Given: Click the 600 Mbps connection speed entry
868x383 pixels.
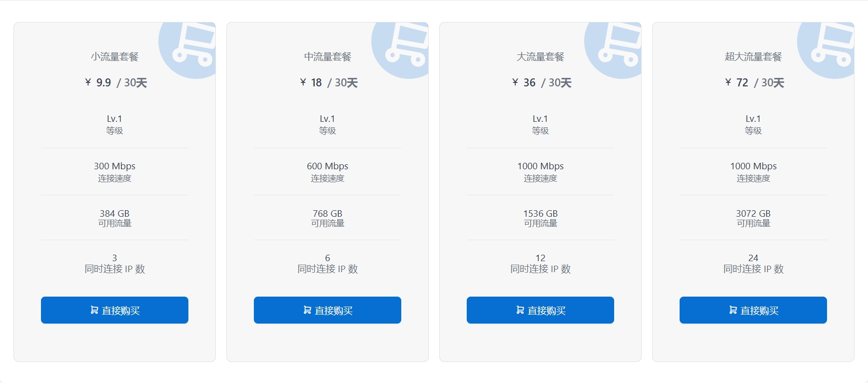Looking at the screenshot, I should [327, 172].
